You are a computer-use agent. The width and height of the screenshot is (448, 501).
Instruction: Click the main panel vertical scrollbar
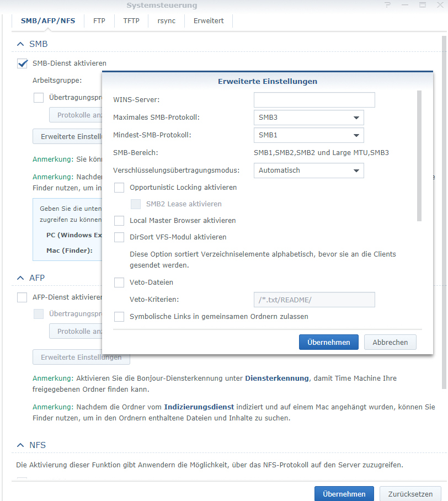point(444,212)
